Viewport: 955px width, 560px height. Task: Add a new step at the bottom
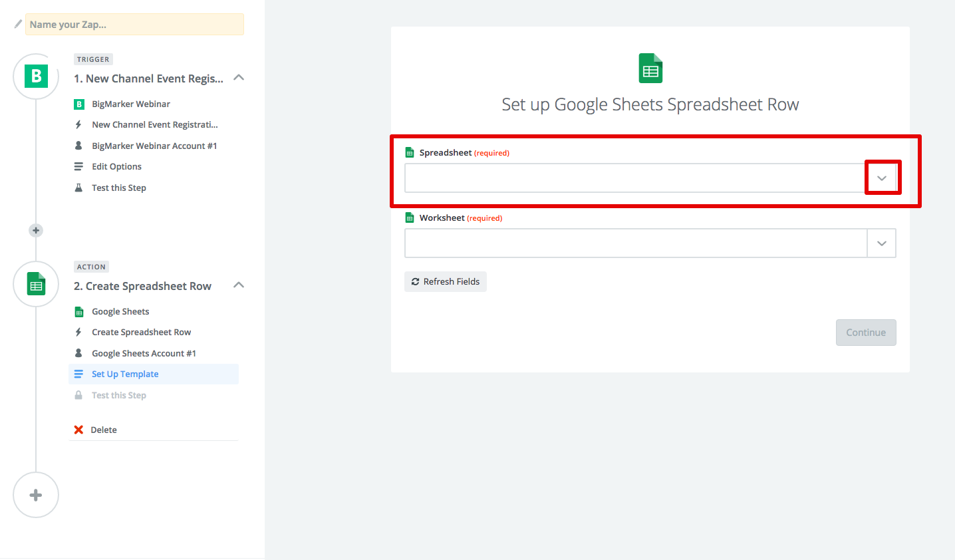click(x=36, y=495)
